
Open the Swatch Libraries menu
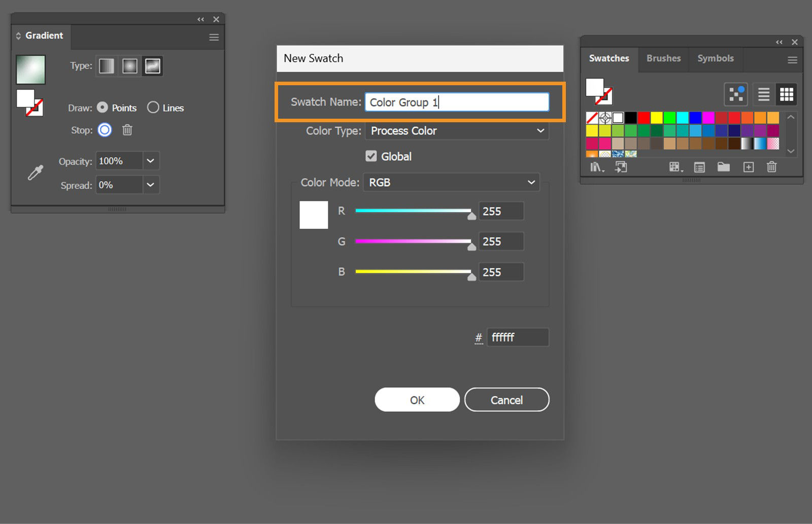597,166
